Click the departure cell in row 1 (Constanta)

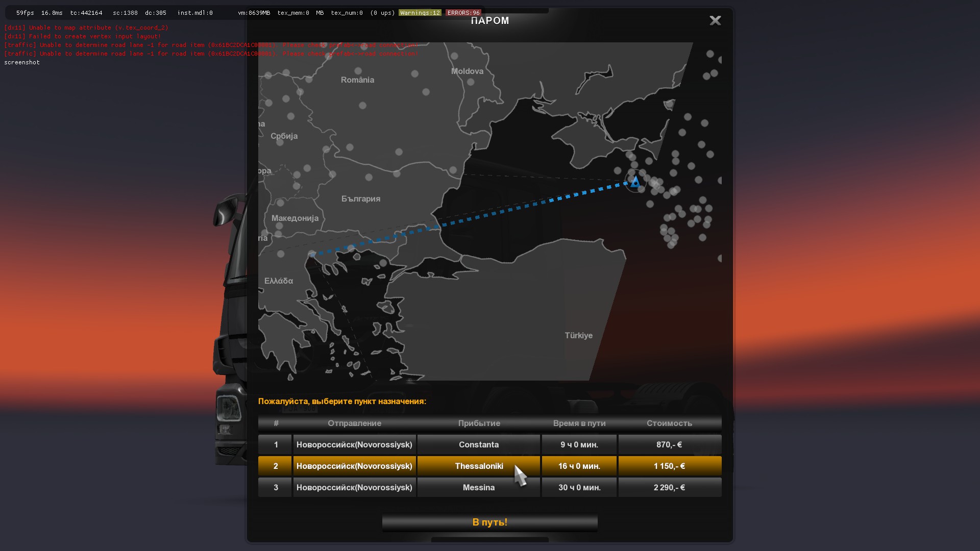point(354,444)
